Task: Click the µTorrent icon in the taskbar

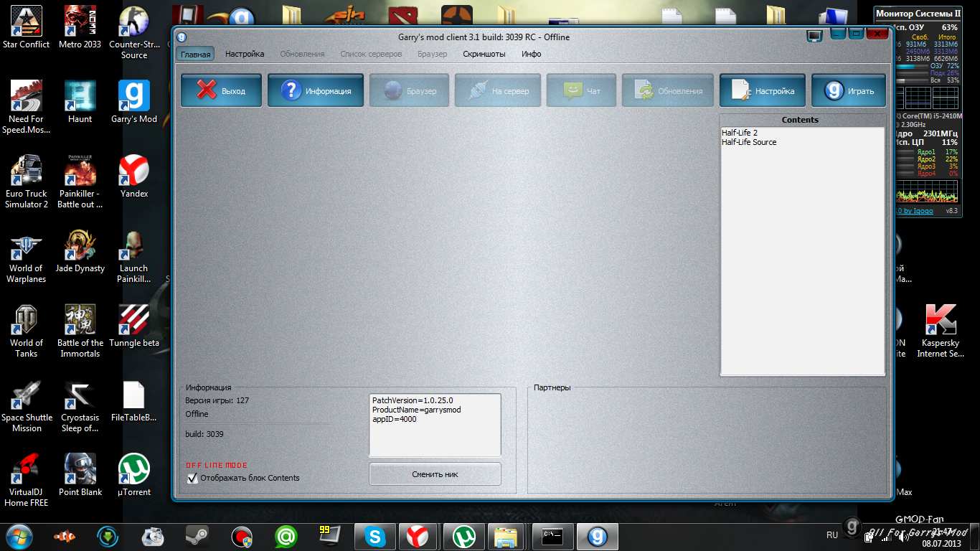Action: pyautogui.click(x=463, y=536)
